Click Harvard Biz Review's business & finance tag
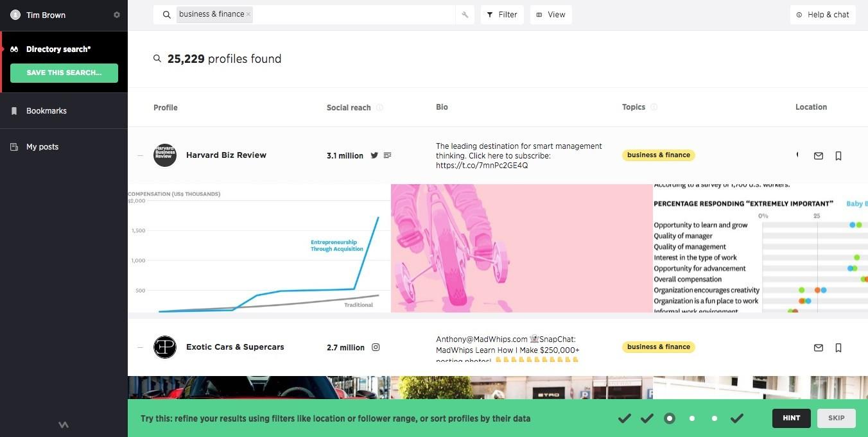The width and height of the screenshot is (868, 437). (659, 155)
